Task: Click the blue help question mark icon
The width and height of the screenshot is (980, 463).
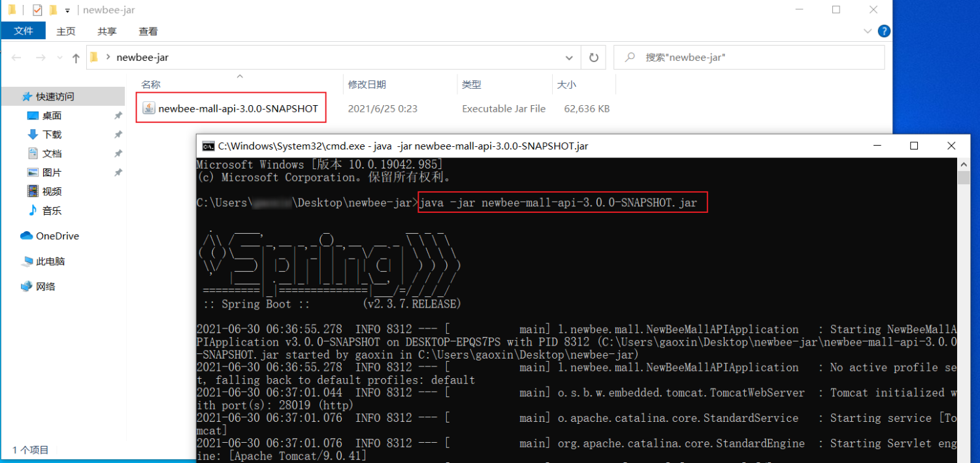Action: coord(883,31)
